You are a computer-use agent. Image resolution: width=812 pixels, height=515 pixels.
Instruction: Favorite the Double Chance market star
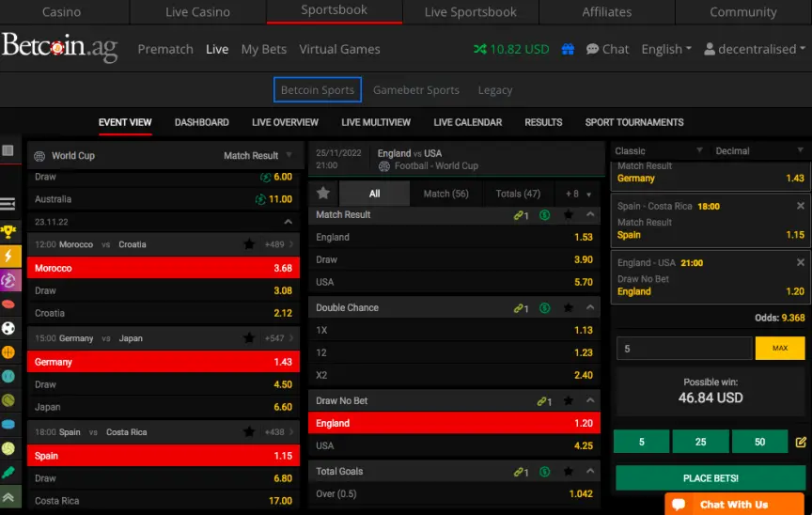569,308
